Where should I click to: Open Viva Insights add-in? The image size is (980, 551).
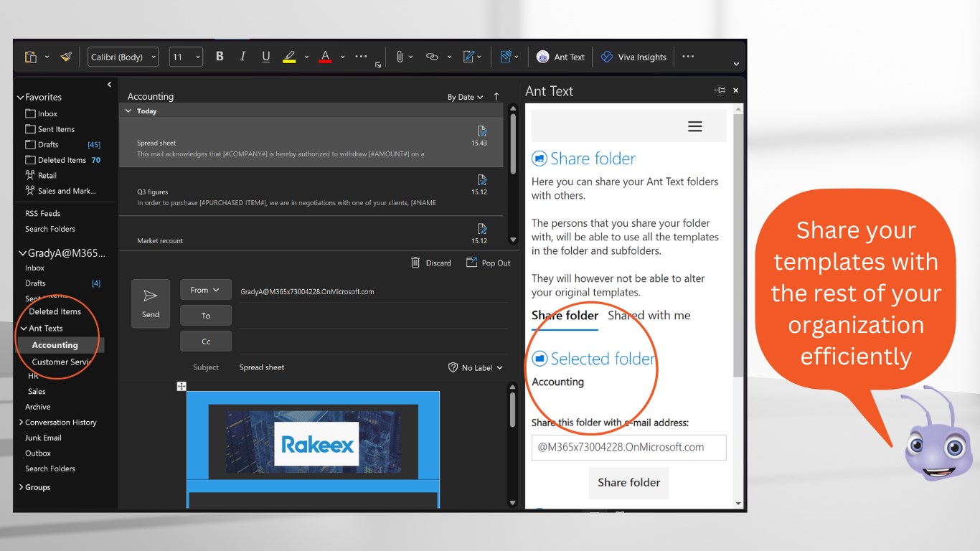pos(633,57)
